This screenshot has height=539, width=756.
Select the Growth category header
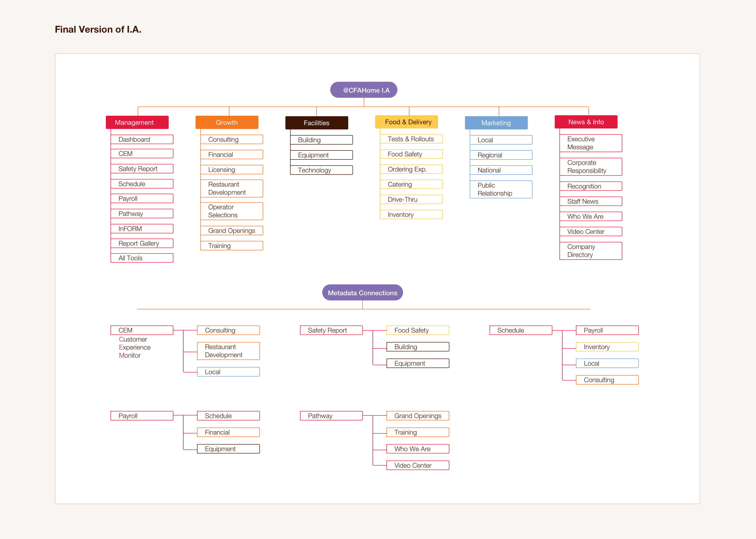[x=227, y=123]
